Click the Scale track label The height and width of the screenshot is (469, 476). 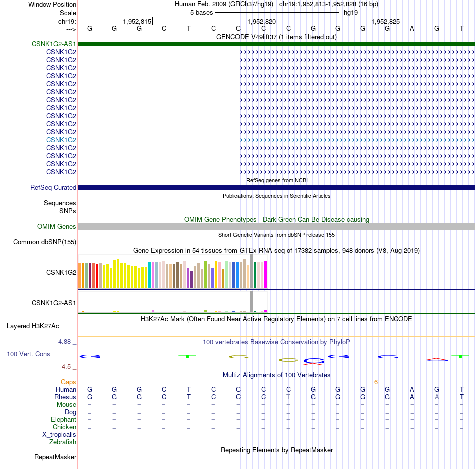click(x=68, y=13)
